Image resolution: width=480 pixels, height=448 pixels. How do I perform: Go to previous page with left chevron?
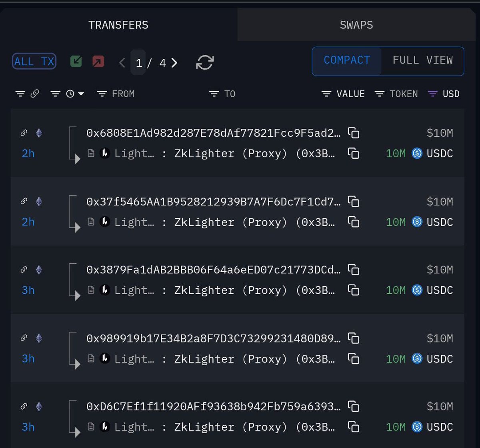(x=122, y=63)
